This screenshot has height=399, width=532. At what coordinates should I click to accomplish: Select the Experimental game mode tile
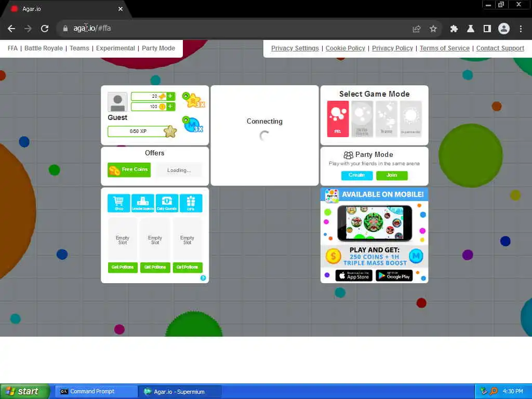pyautogui.click(x=411, y=119)
